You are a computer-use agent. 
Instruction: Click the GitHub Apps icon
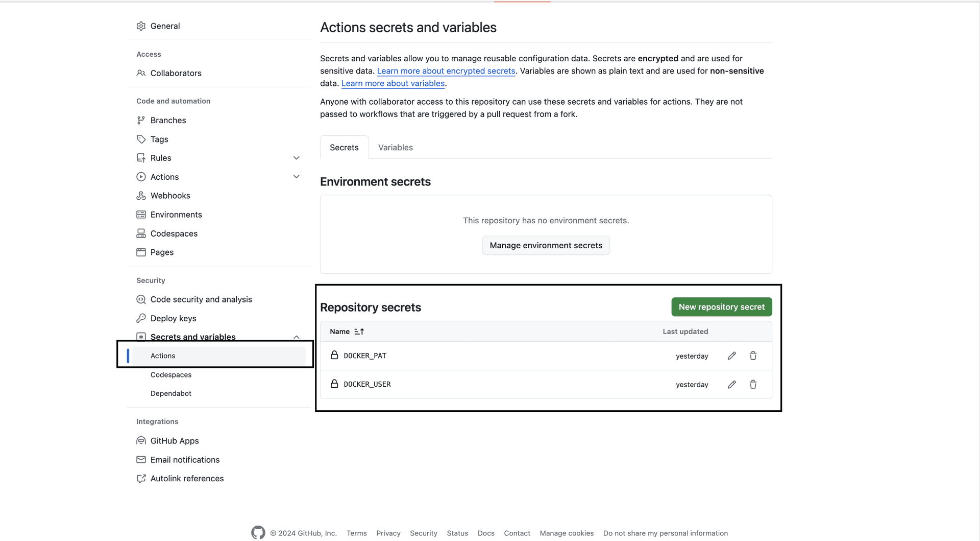pyautogui.click(x=141, y=440)
